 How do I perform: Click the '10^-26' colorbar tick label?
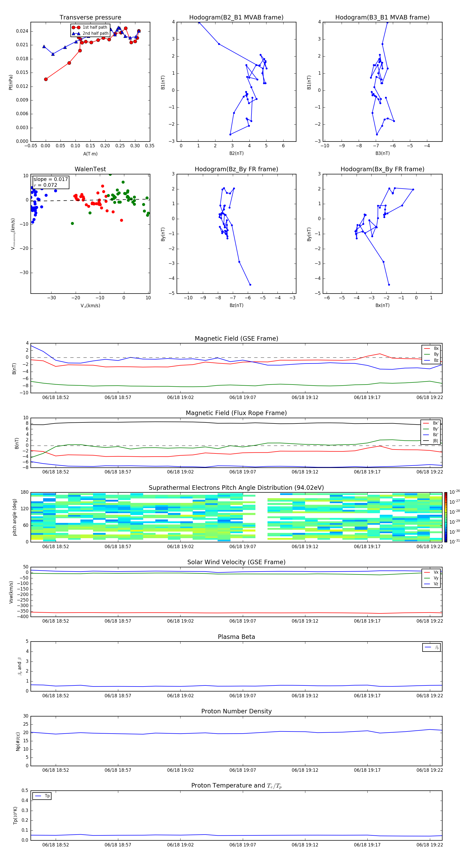[455, 492]
